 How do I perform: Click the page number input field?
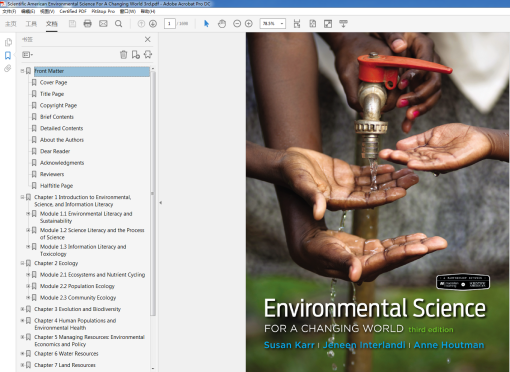pyautogui.click(x=170, y=23)
